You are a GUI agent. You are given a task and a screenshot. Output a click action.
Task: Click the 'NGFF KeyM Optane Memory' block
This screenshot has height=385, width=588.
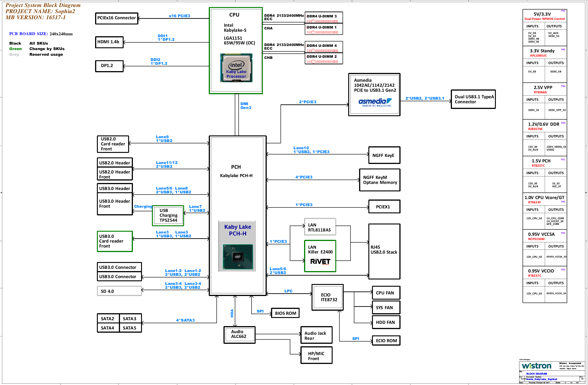380,180
